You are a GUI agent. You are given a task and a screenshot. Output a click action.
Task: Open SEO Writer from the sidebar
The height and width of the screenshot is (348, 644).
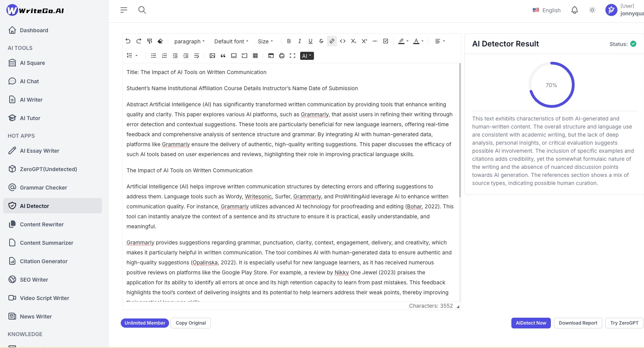click(53, 280)
